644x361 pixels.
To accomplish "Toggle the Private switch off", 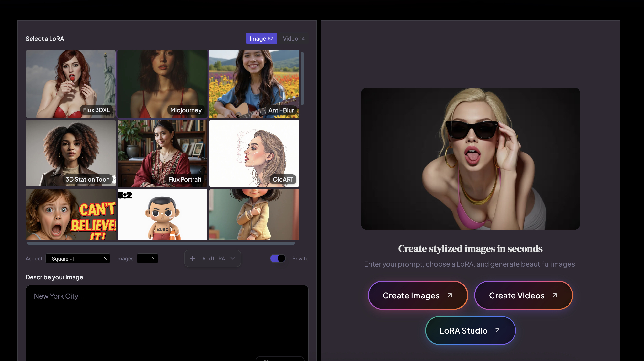I will tap(278, 258).
